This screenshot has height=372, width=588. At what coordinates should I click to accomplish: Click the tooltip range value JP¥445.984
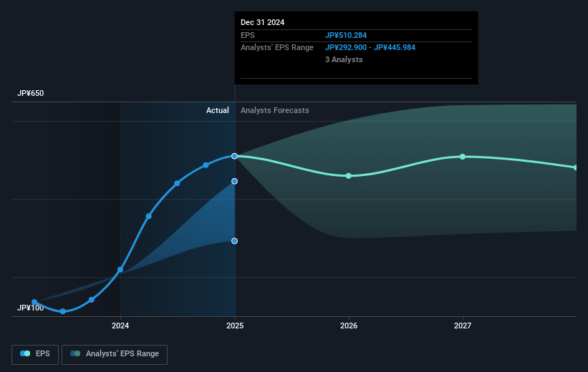coord(395,48)
